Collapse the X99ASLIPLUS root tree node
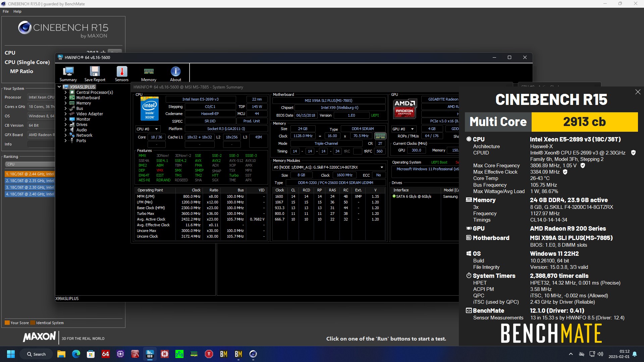Screen dimensions: 644x362 pyautogui.click(x=59, y=87)
